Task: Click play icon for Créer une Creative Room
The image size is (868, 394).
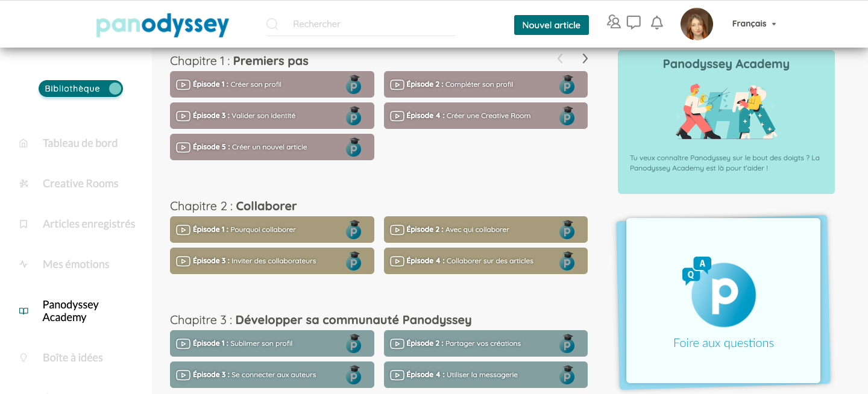Action: coord(397,116)
